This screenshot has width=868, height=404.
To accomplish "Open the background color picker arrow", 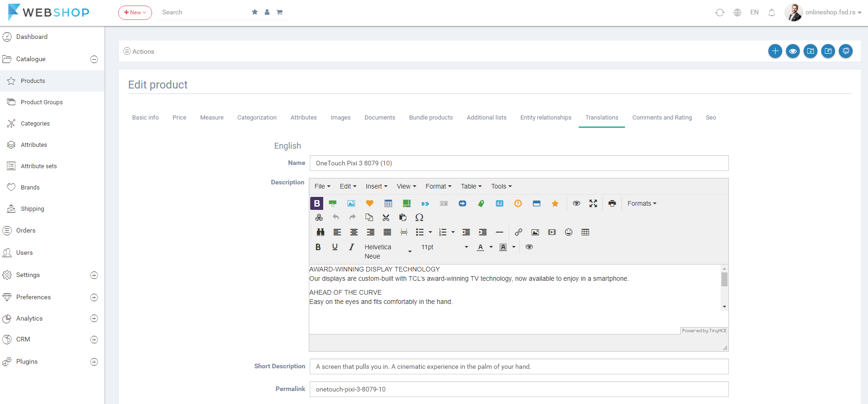I will (x=514, y=247).
